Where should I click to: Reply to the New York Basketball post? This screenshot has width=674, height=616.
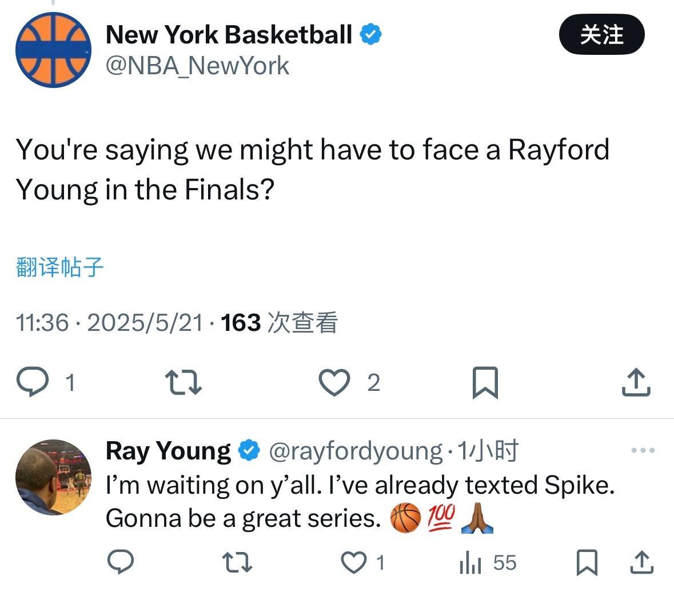[33, 382]
